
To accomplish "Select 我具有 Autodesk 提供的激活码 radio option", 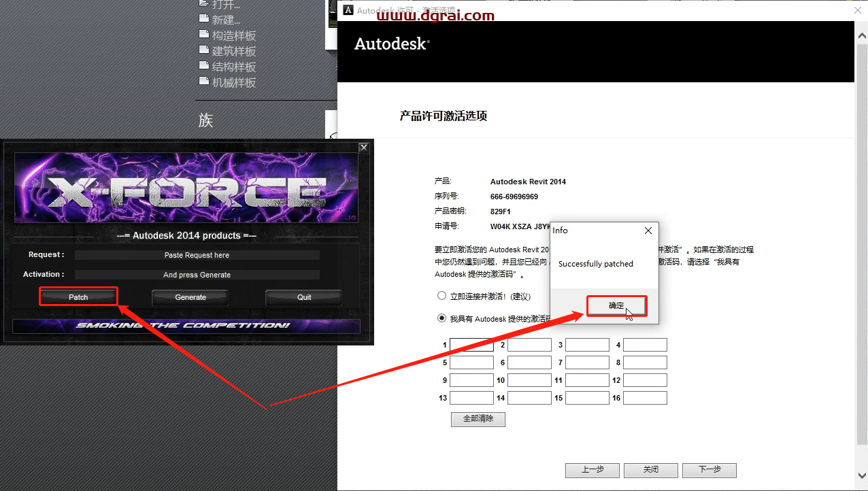I will point(441,318).
